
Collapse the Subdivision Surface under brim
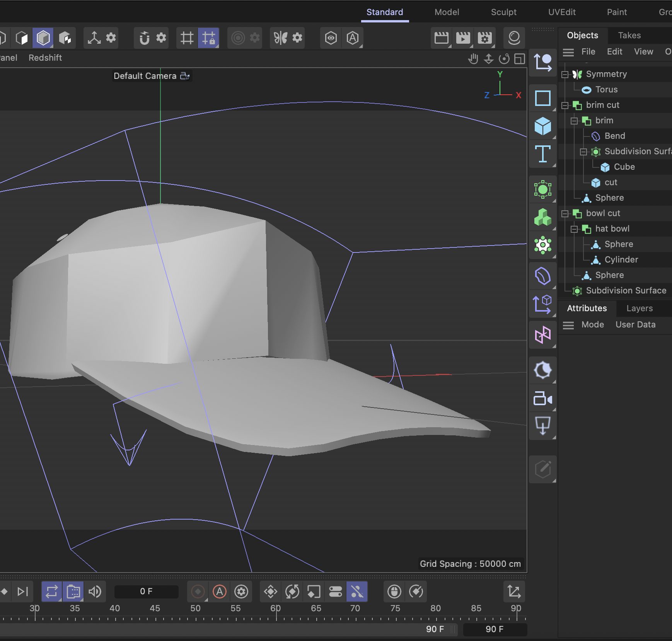point(584,151)
